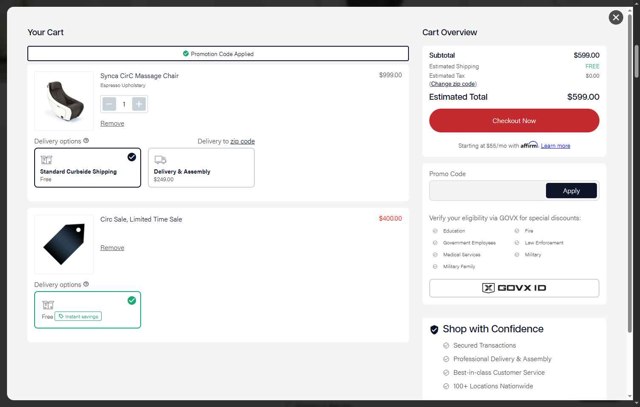The width and height of the screenshot is (640, 407).
Task: Click the Military eligibility check icon
Action: [x=517, y=255]
